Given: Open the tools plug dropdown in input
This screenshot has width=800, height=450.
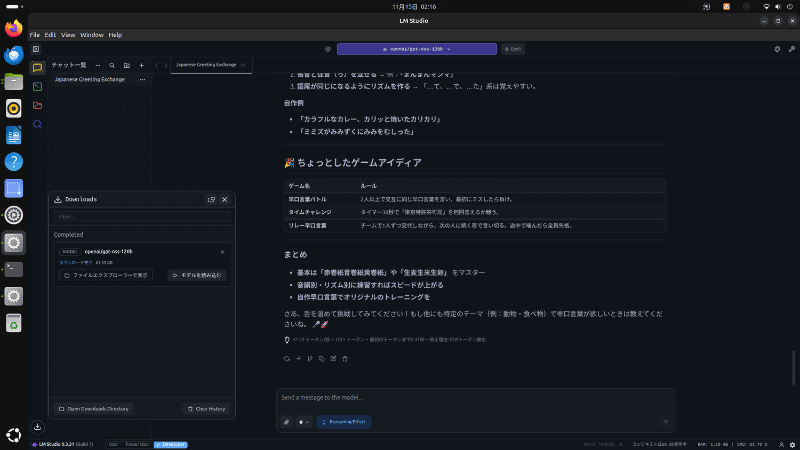Looking at the screenshot, I should pos(304,422).
